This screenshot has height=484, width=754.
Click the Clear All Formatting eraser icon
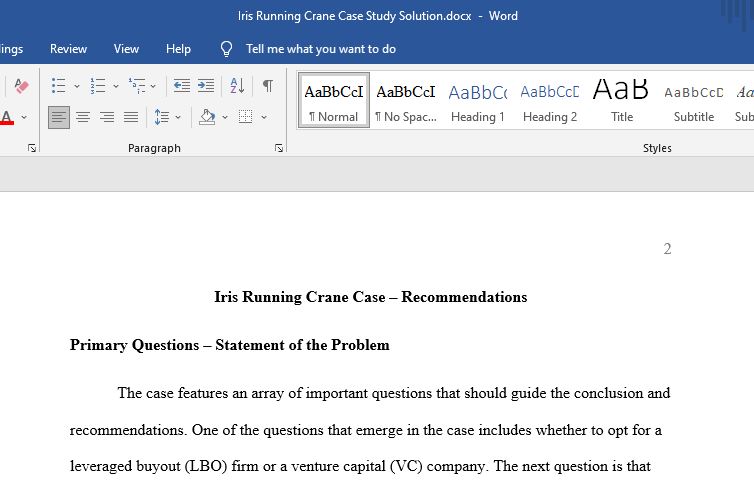point(21,86)
